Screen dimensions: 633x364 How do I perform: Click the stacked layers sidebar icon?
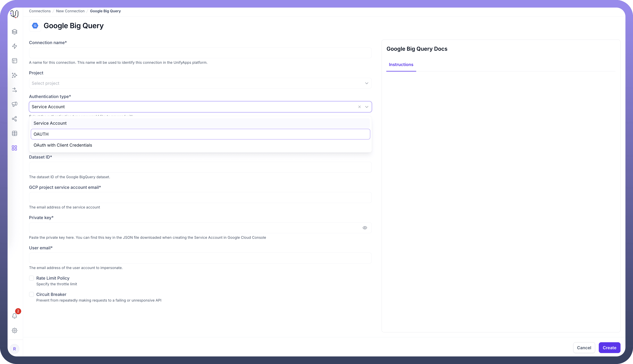point(15,32)
